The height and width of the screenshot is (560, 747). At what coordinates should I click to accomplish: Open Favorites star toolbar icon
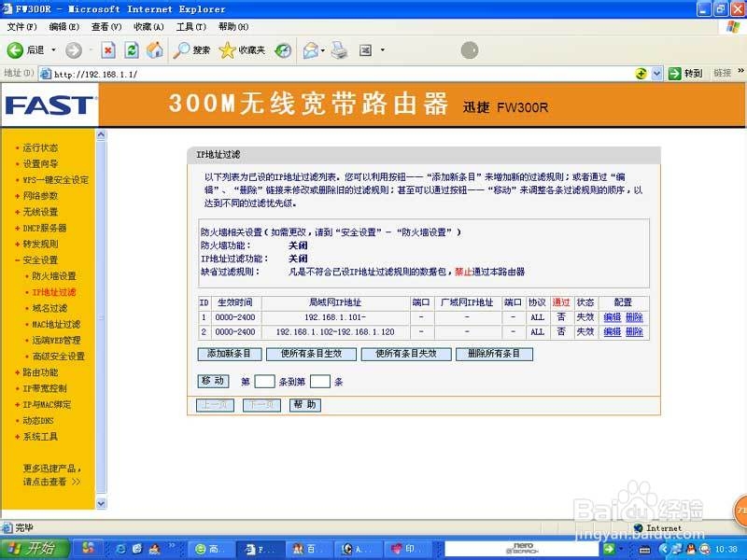point(227,50)
